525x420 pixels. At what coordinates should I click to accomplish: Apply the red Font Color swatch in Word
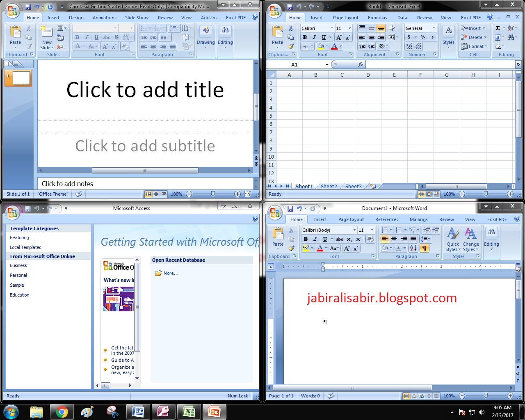321,248
